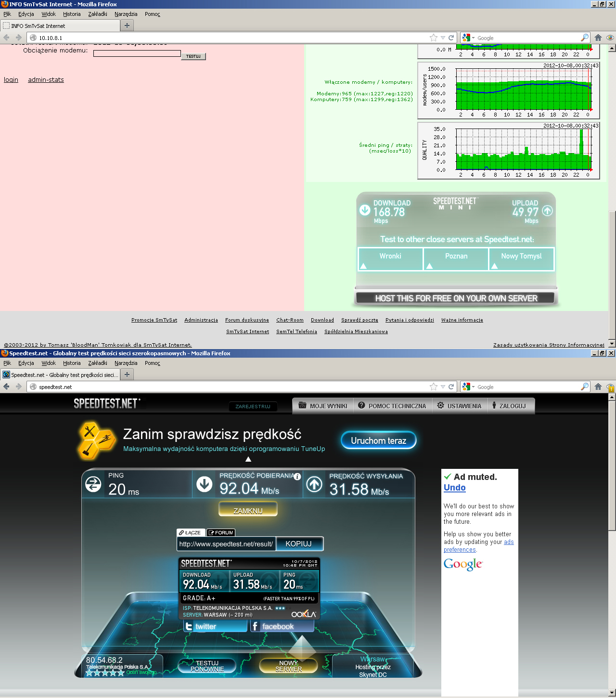The width and height of the screenshot is (616, 698).
Task: Open the MOJE WYNIKI tab on Speedtest.net
Action: click(323, 406)
